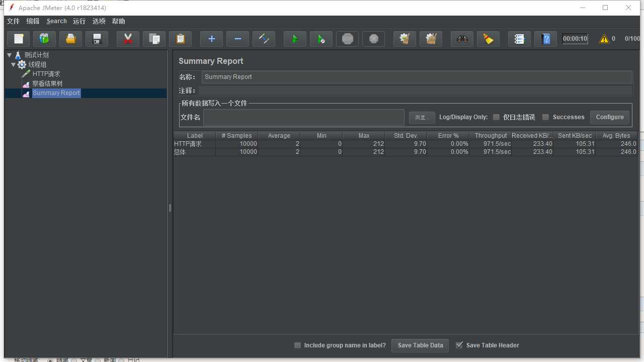Click the Configure button
The image size is (644, 362).
[x=610, y=117]
